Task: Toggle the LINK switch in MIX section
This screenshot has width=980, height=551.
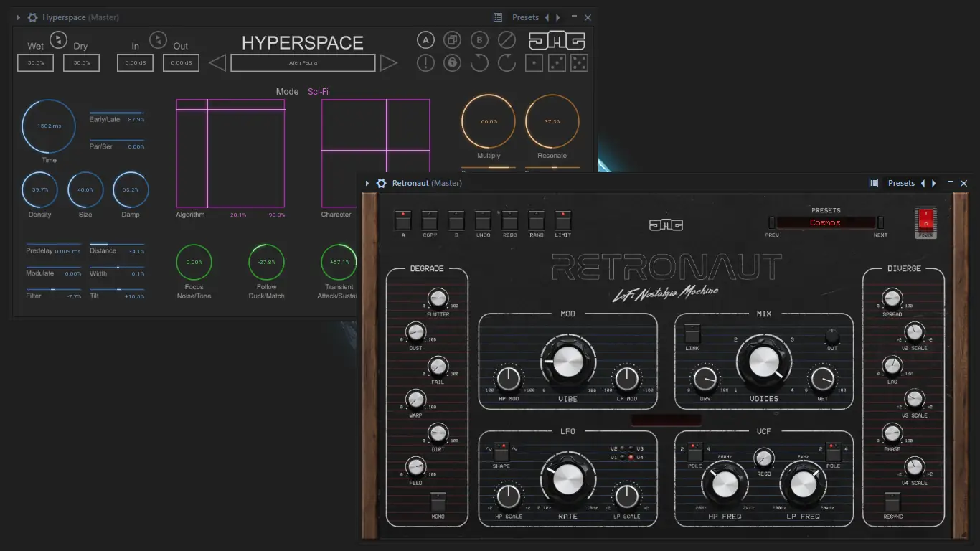Action: click(692, 334)
